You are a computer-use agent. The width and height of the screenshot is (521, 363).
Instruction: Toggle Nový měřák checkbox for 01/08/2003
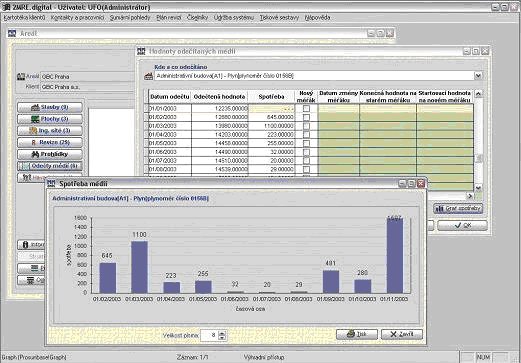coord(306,169)
